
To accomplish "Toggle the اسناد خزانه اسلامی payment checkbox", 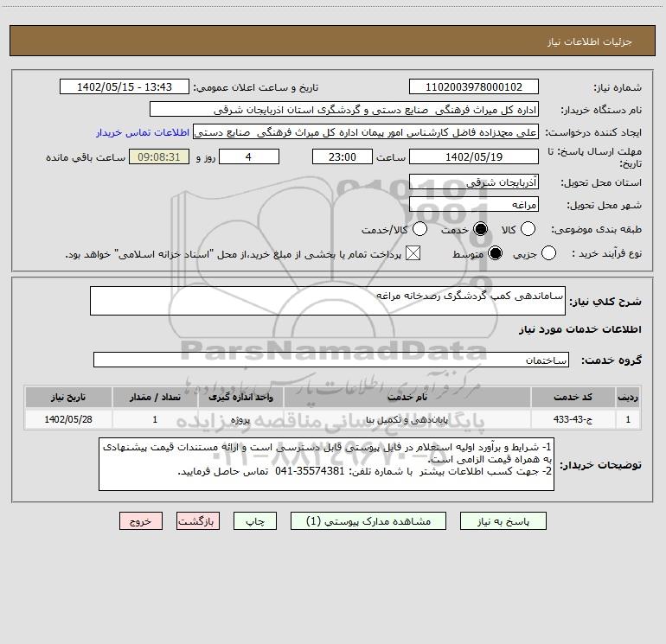I will tap(413, 253).
